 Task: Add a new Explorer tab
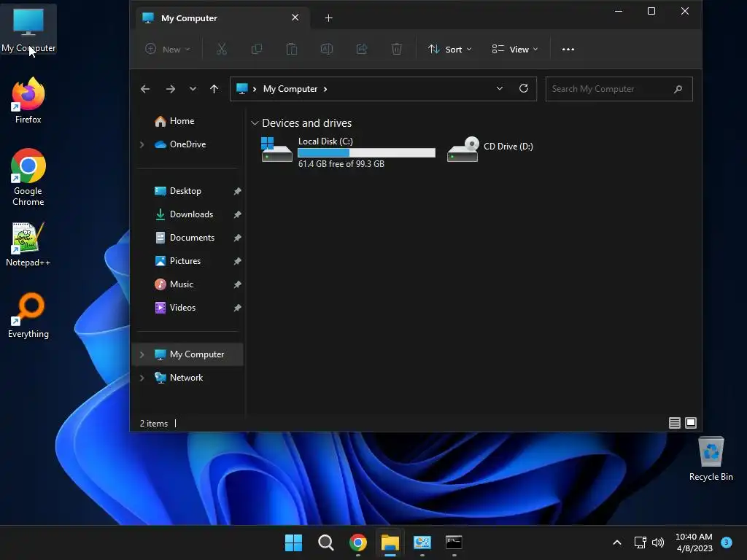click(328, 18)
